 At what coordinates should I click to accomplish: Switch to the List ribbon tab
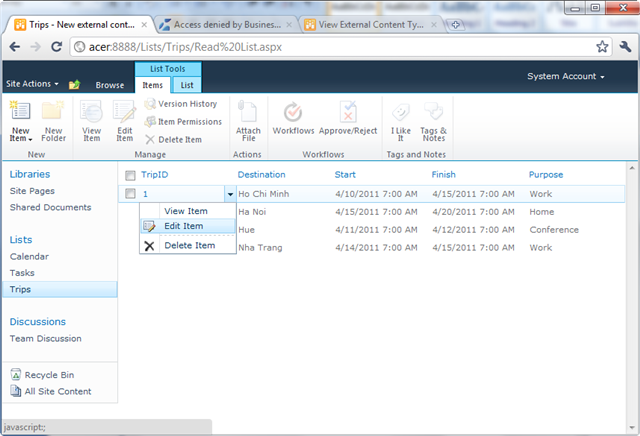187,85
